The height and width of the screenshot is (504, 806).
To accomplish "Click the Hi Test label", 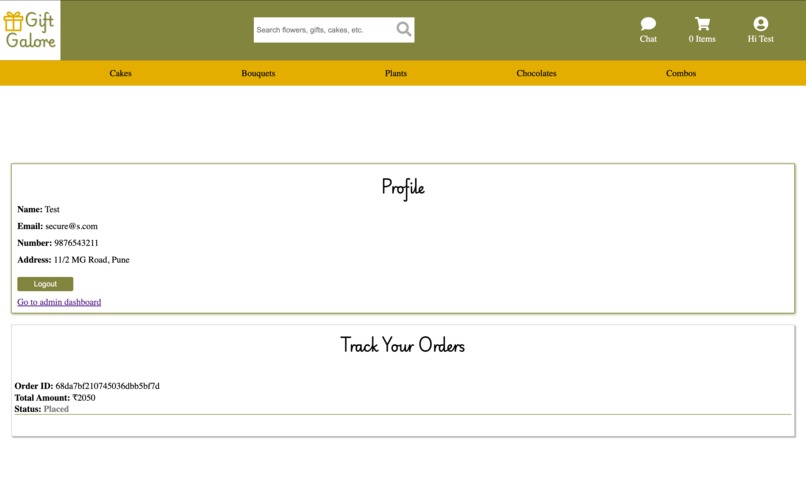I will (761, 39).
